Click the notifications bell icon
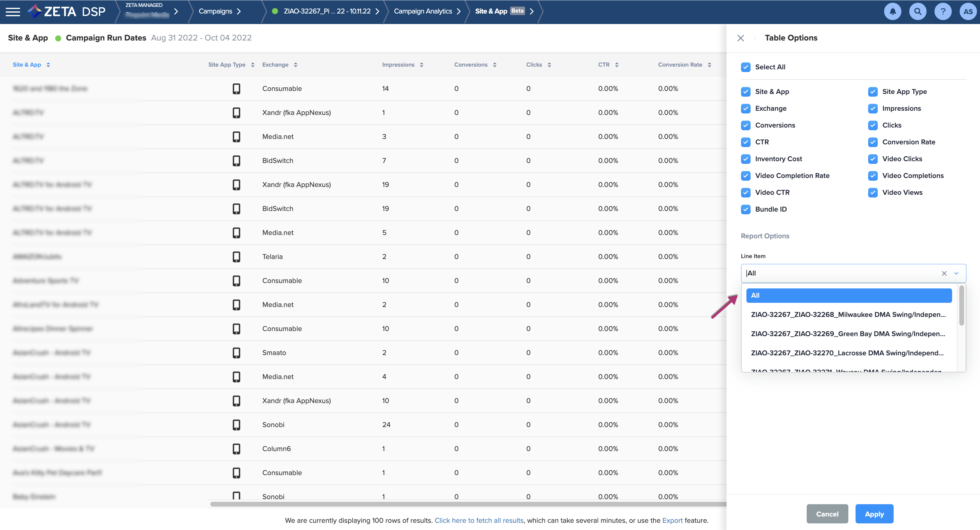980x530 pixels. [x=892, y=11]
